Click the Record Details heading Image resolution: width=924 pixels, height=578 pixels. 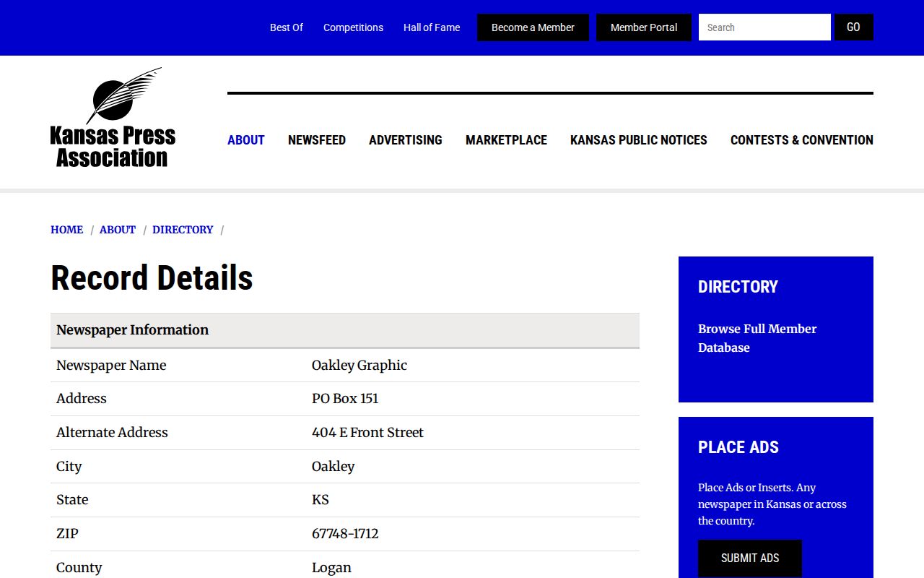152,278
